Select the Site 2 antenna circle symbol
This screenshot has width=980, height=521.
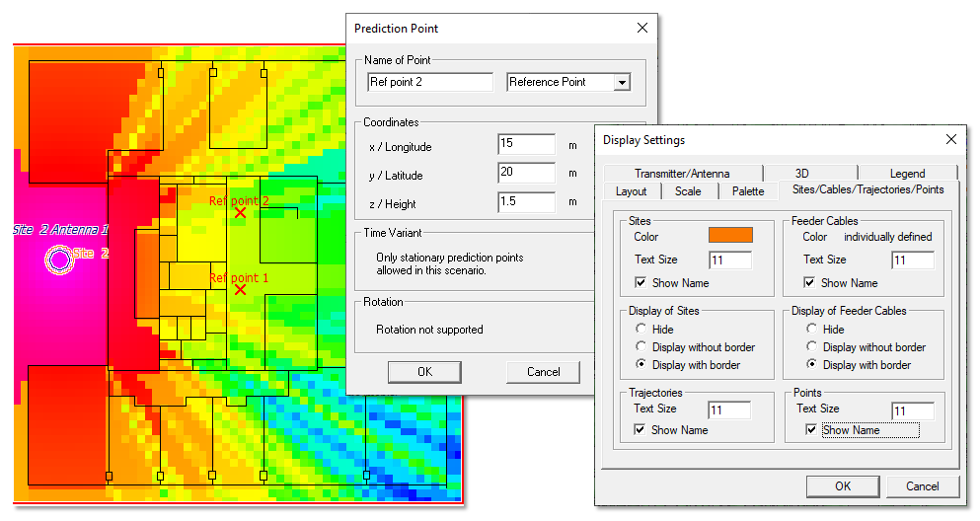tap(58, 259)
